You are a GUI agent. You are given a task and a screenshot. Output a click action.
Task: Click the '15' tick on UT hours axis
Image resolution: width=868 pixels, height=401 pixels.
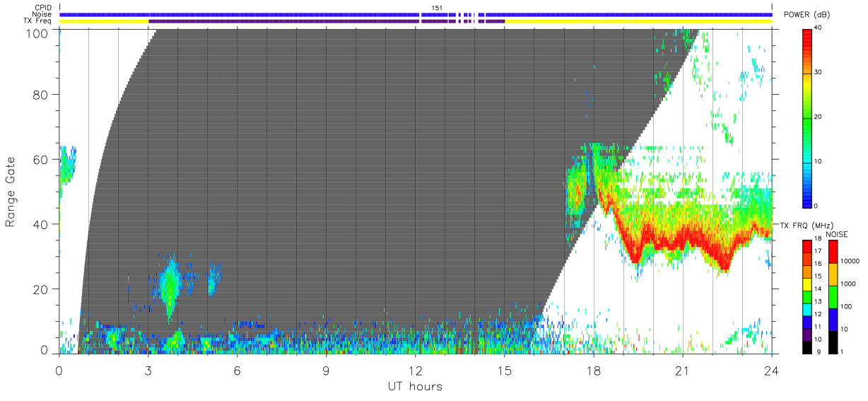click(x=504, y=371)
